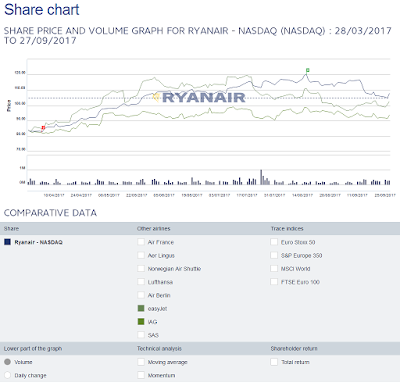This screenshot has height=386, width=400.
Task: Click the red marker near chart start
Action: pyautogui.click(x=43, y=128)
